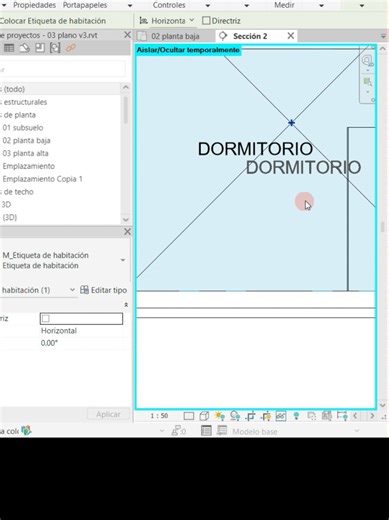Screen dimensions: 389x520
Task: Click the Project Browser scrollbar up arrow
Action: tap(126, 87)
